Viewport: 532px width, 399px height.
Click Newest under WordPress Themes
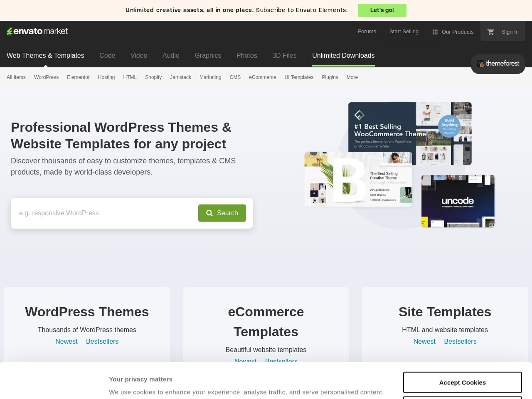click(x=66, y=341)
